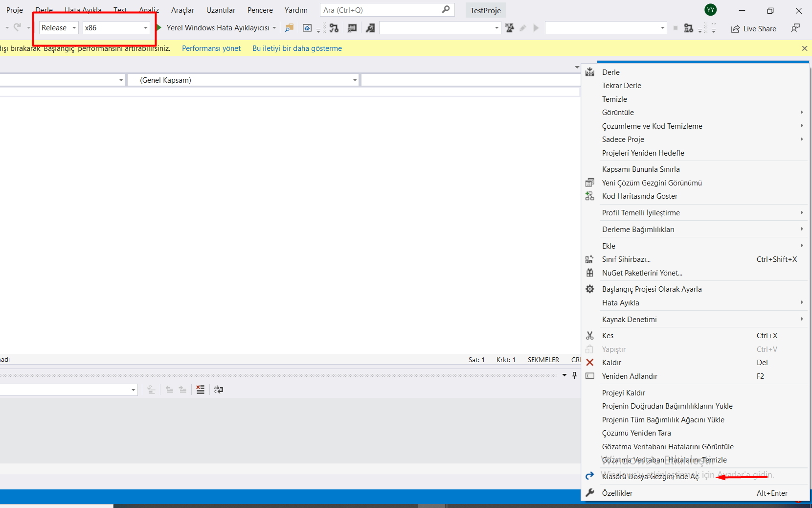Screen dimensions: 812x508
Task: Click Bu iletiyi bir daha gösterme link
Action: (297, 48)
